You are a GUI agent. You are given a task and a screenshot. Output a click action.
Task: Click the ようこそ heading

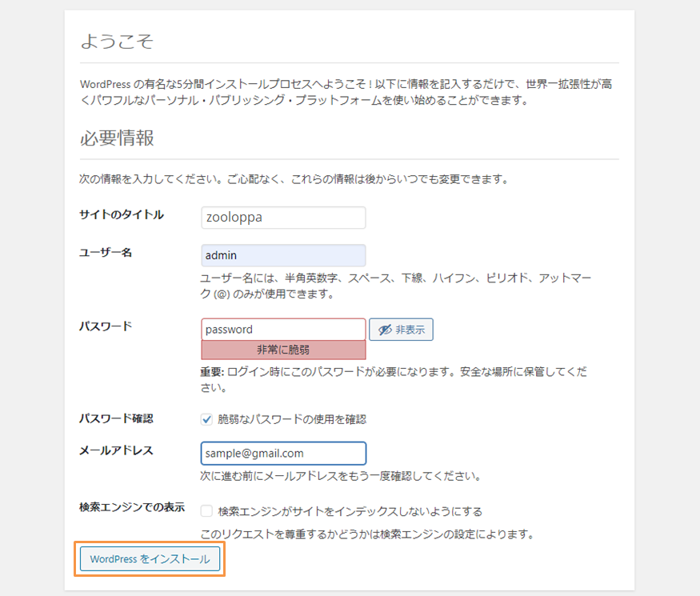click(x=117, y=41)
